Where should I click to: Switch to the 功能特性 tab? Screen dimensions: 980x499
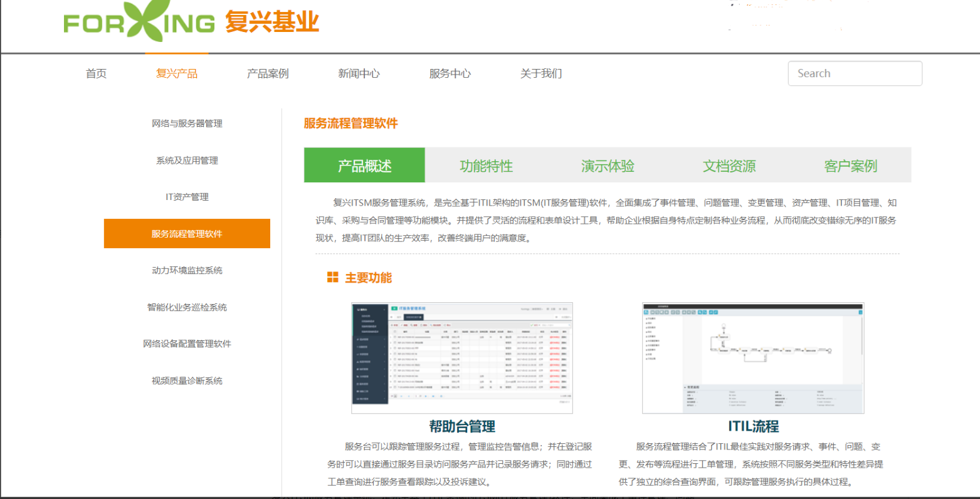[486, 165]
